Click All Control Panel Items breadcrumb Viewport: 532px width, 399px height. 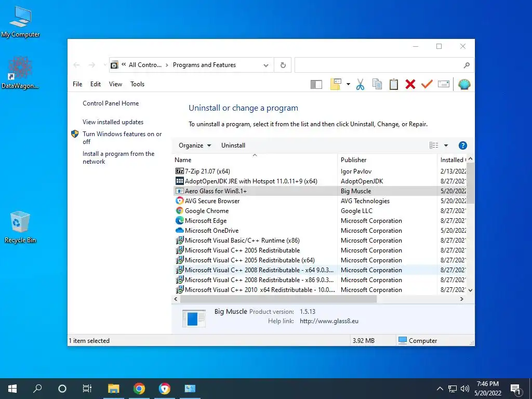pos(145,65)
